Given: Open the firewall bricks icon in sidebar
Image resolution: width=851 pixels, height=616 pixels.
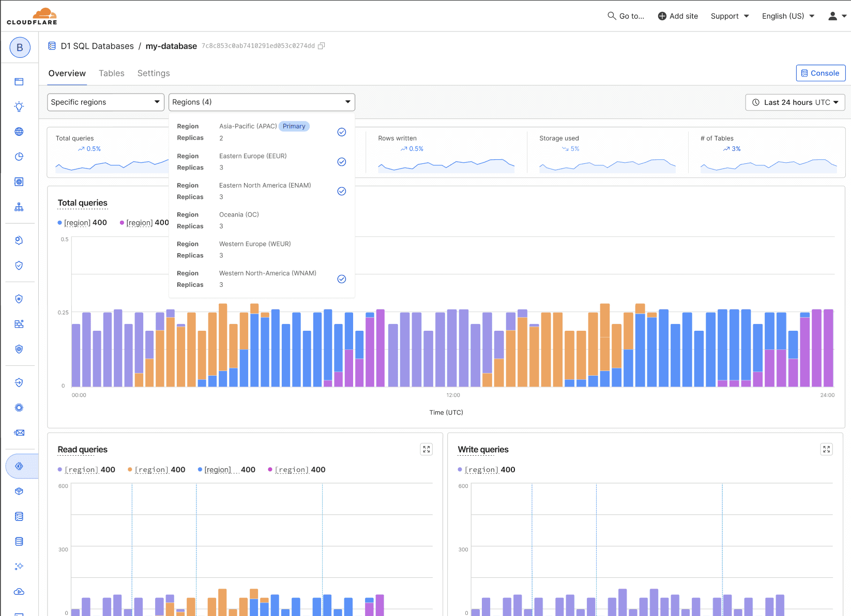Looking at the screenshot, I should pyautogui.click(x=19, y=324).
